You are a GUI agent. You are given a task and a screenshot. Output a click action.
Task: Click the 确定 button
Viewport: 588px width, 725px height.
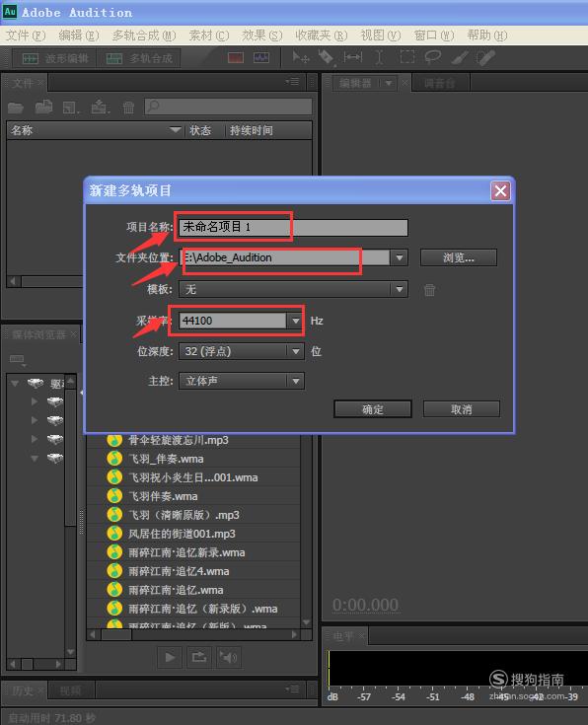pos(372,409)
